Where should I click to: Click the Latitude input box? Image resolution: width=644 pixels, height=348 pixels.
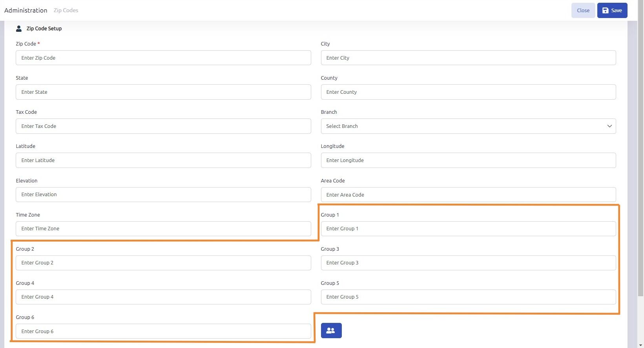(163, 160)
